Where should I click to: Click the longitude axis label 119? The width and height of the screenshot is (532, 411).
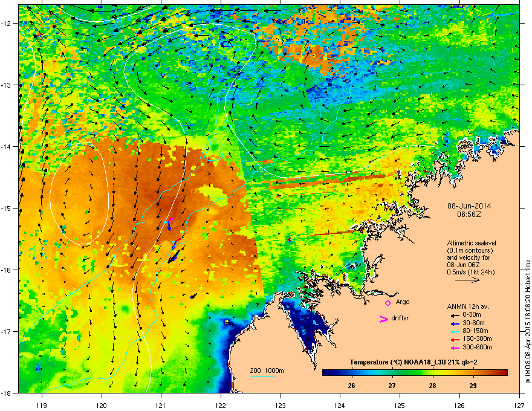pyautogui.click(x=42, y=405)
